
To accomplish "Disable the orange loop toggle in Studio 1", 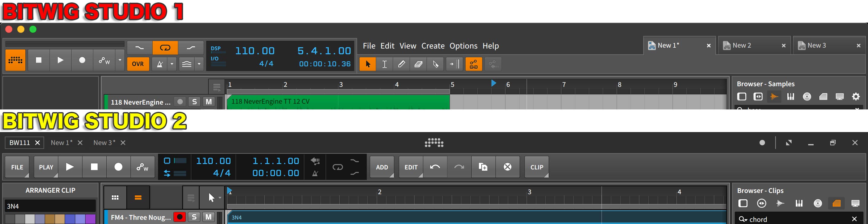I will pos(165,48).
